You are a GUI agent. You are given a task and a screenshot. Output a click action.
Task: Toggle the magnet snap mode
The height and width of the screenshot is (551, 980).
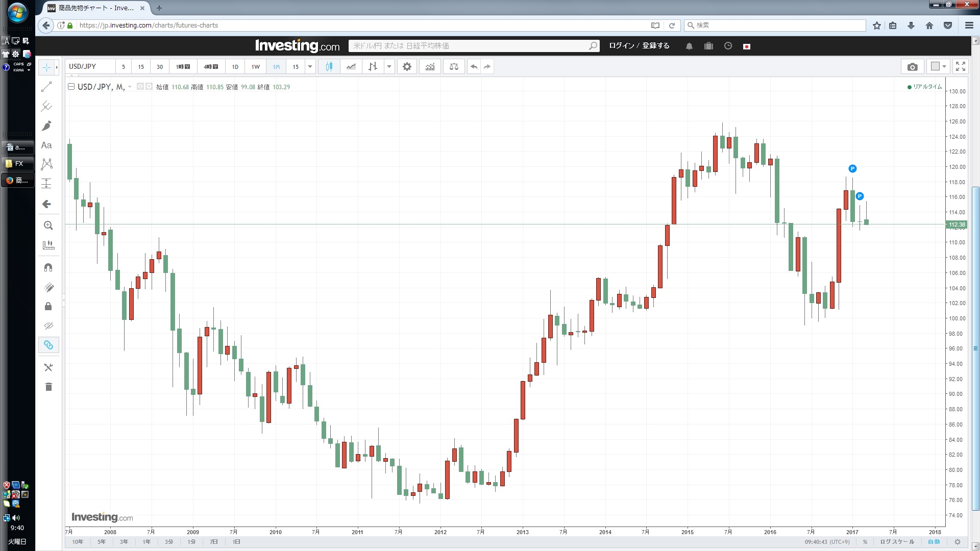tap(48, 267)
